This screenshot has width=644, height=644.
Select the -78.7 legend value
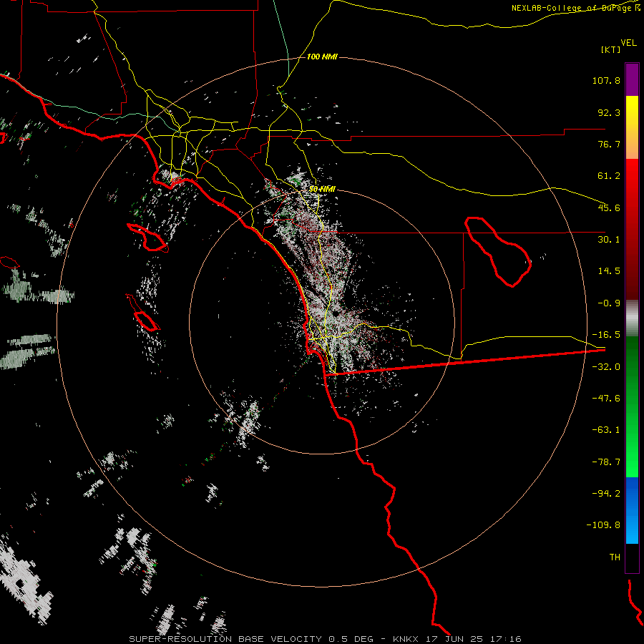(606, 462)
